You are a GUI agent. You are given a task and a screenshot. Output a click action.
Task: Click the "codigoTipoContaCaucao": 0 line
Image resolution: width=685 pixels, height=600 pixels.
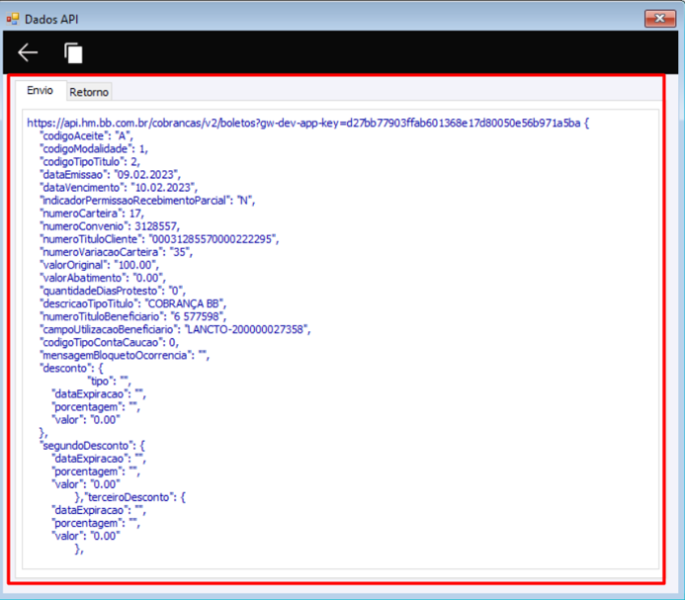click(x=109, y=342)
